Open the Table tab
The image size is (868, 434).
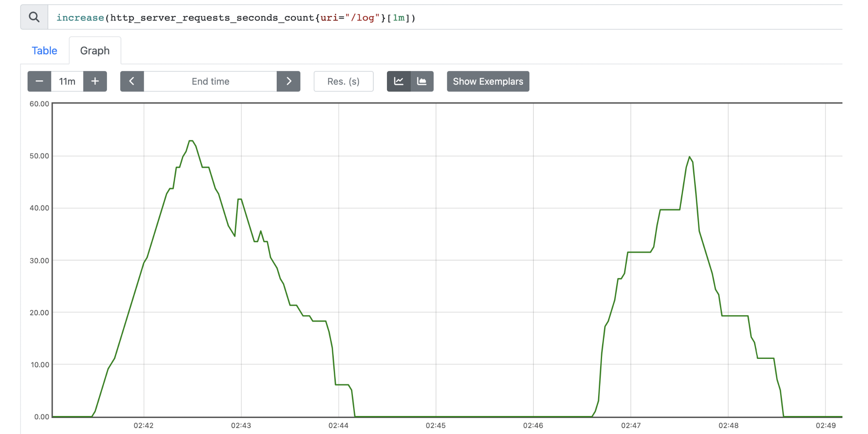click(44, 51)
